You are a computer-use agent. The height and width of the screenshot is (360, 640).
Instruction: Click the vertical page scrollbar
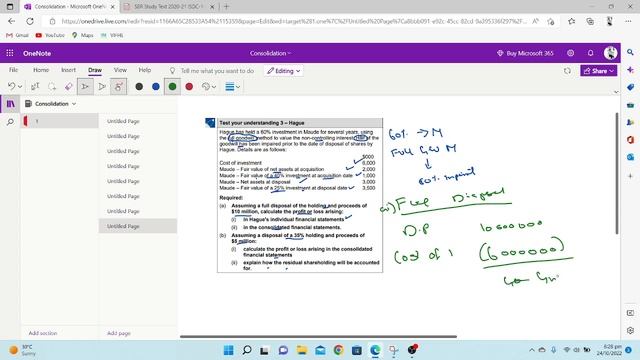(x=617, y=173)
